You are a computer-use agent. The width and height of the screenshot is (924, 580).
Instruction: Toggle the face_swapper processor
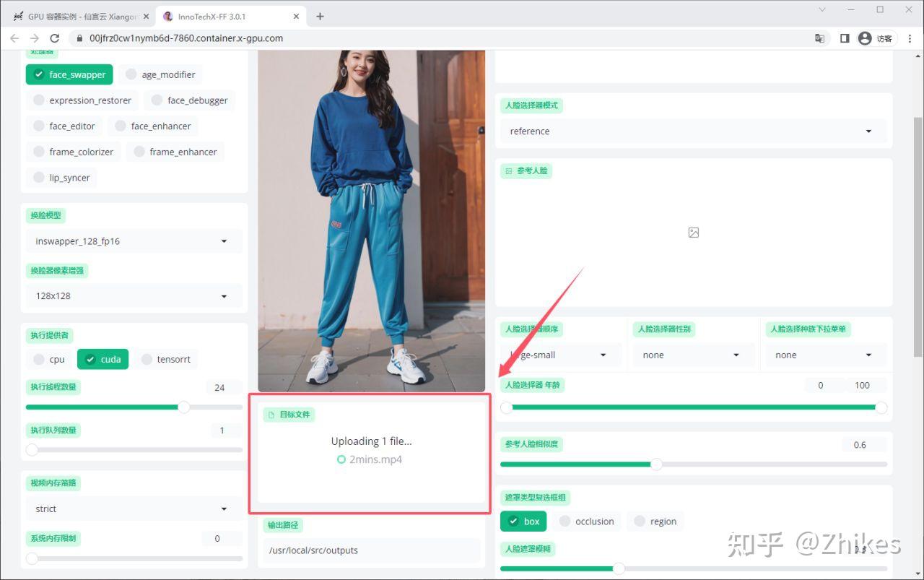click(x=69, y=74)
